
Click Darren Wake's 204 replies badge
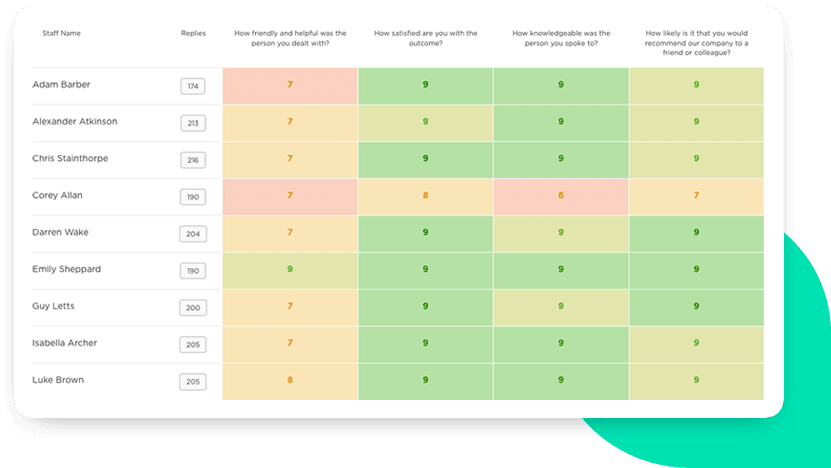193,234
